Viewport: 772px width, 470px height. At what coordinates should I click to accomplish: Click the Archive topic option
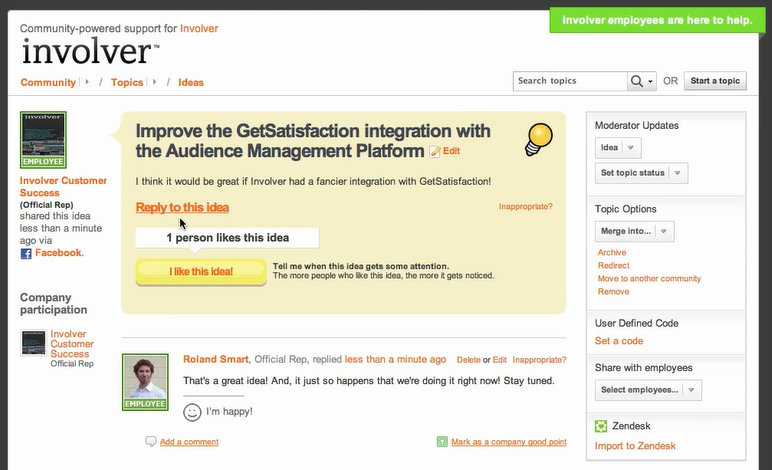611,252
